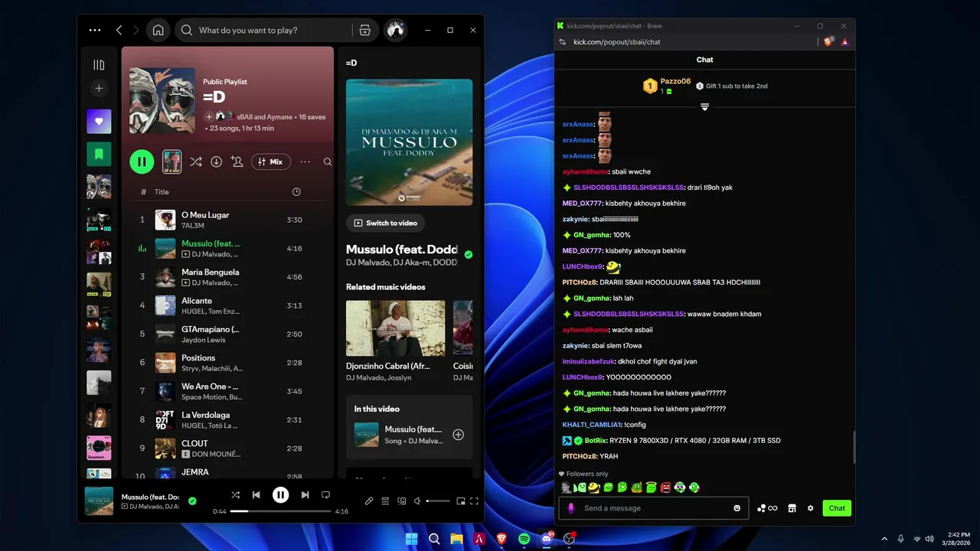Toggle saved checkmark in bottom player bar
Viewport: 980px width, 551px height.
pyautogui.click(x=192, y=501)
